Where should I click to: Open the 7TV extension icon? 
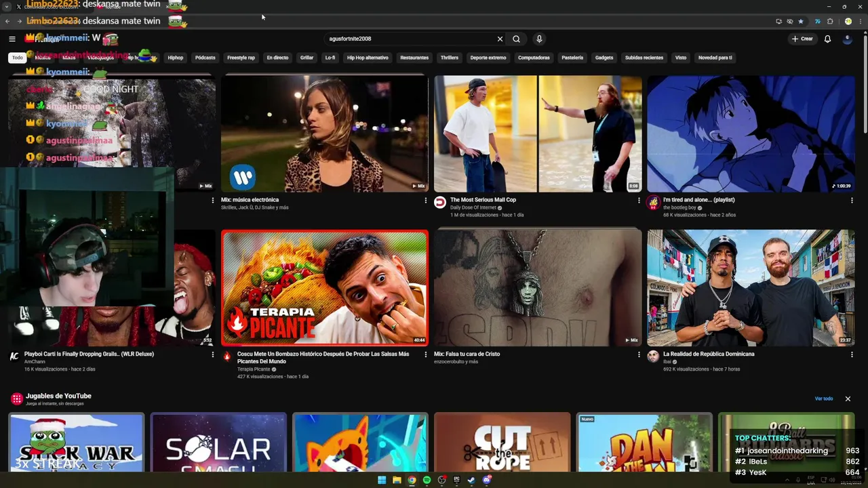coord(818,21)
